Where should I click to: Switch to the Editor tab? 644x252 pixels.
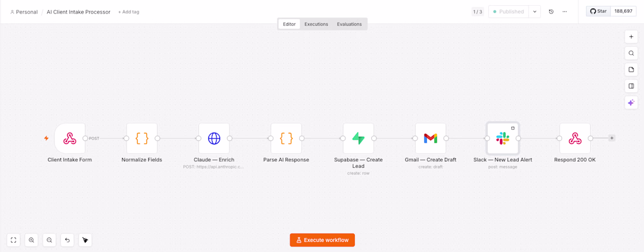click(289, 24)
